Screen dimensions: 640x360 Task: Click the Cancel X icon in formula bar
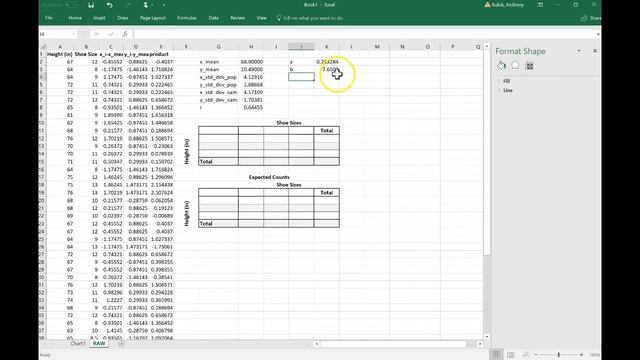click(x=97, y=34)
